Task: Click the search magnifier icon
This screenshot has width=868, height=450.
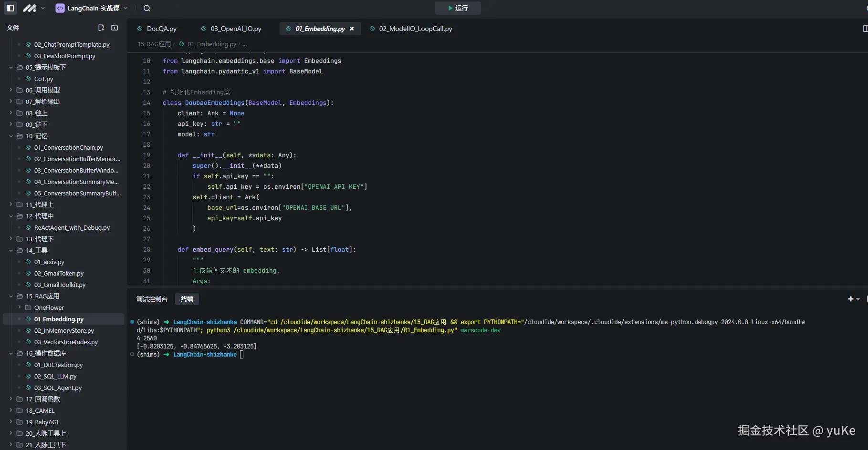Action: coord(147,8)
